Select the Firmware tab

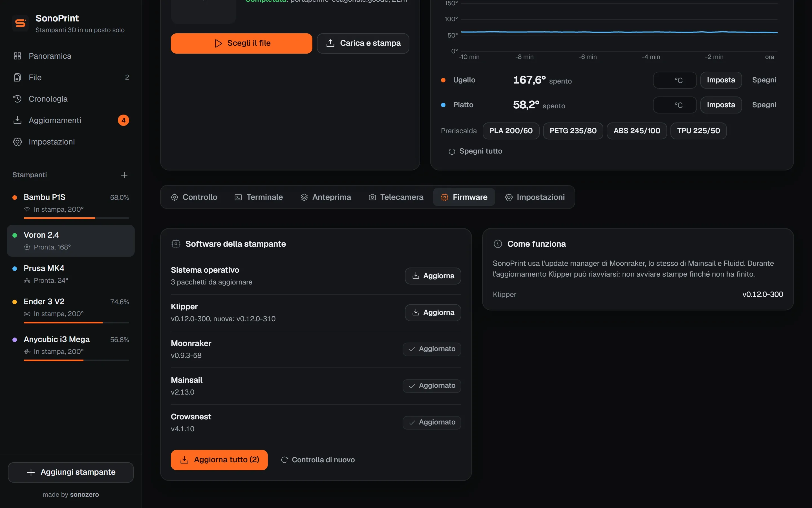tap(464, 197)
